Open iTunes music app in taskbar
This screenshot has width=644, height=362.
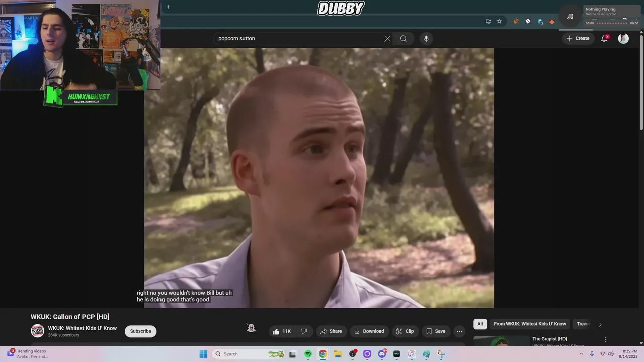[x=411, y=354]
